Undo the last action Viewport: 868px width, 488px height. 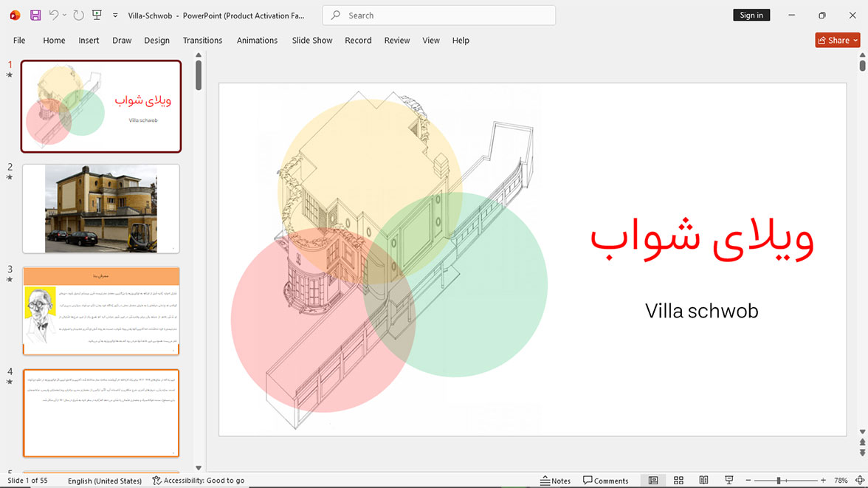coord(54,15)
